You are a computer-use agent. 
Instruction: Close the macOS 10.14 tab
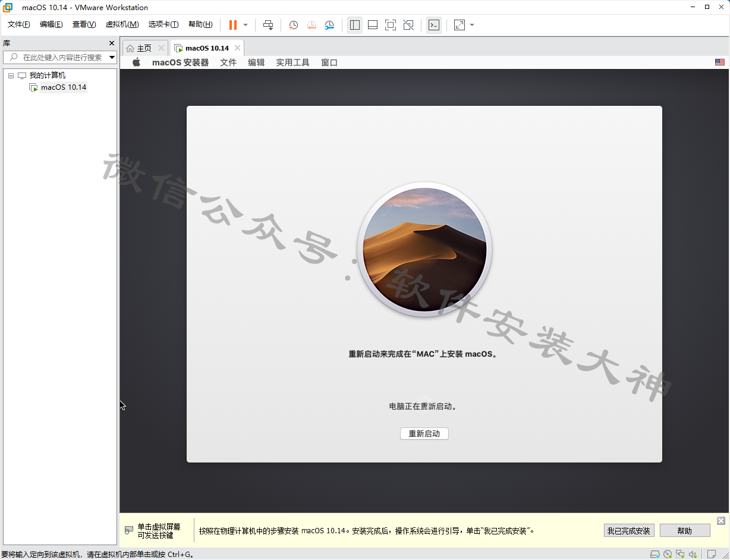point(237,48)
